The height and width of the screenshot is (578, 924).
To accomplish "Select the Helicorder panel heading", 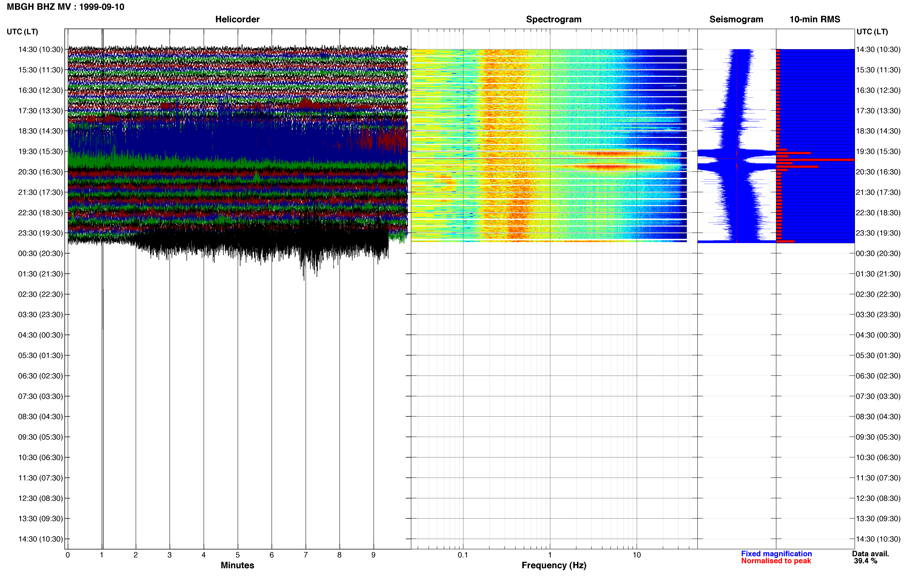I will pyautogui.click(x=237, y=19).
